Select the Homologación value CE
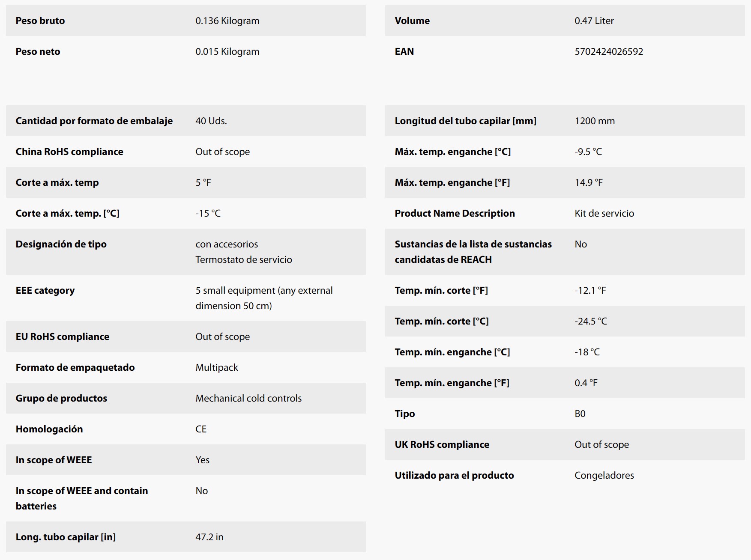 click(x=201, y=429)
